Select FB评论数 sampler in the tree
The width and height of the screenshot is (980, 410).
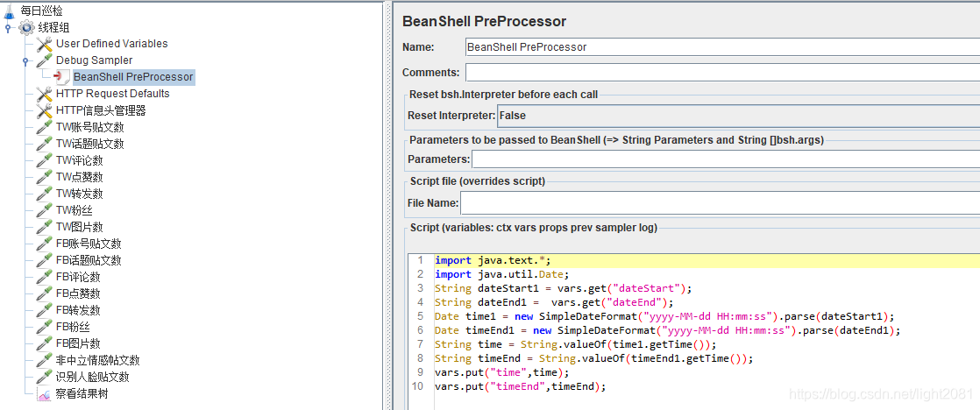tap(78, 277)
